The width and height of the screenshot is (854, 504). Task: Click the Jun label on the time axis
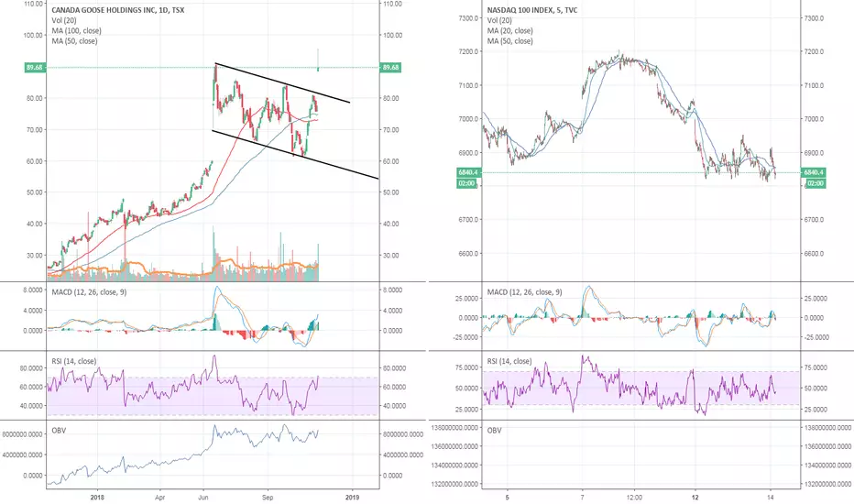(203, 497)
